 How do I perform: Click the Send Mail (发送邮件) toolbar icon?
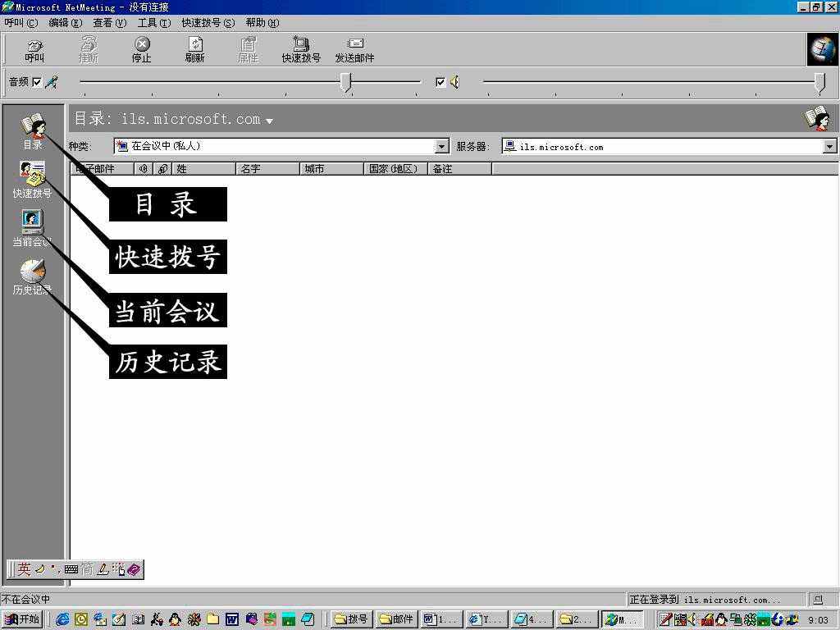[354, 48]
